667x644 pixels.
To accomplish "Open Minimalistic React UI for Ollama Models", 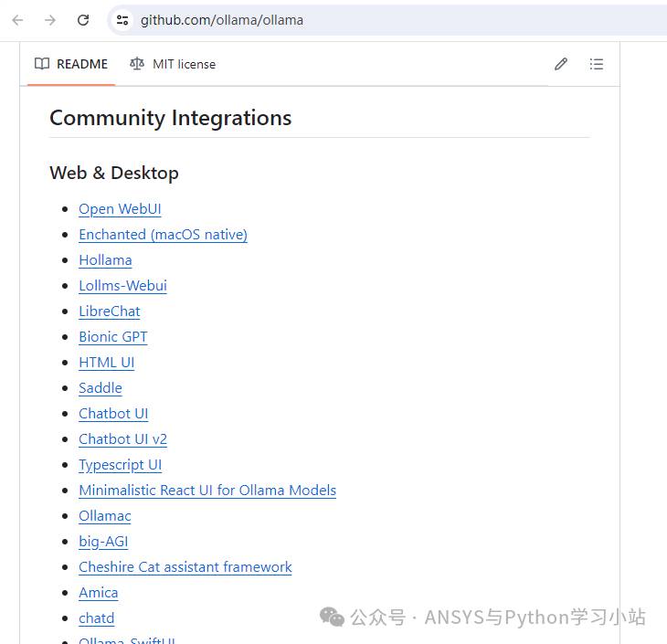I will tap(207, 490).
